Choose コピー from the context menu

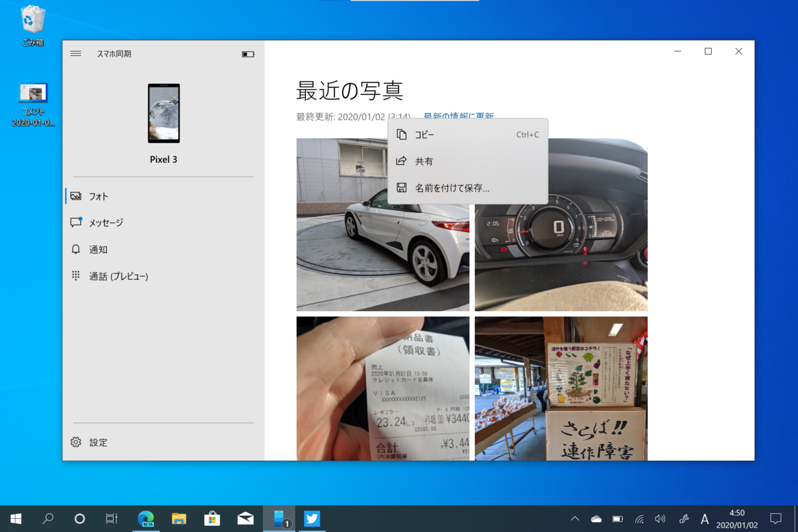467,134
